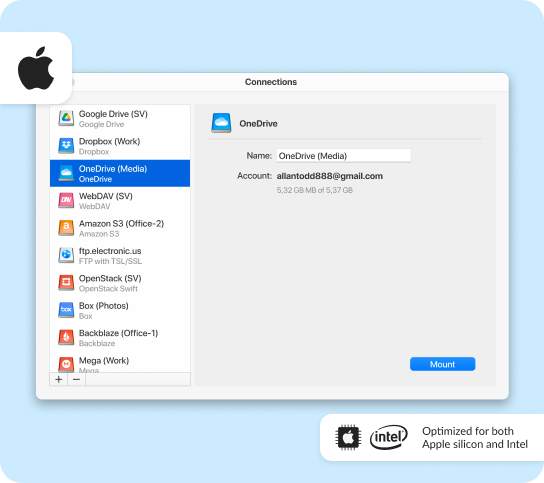
Task: Select OneDrive (Media) connection name
Action: 113,169
